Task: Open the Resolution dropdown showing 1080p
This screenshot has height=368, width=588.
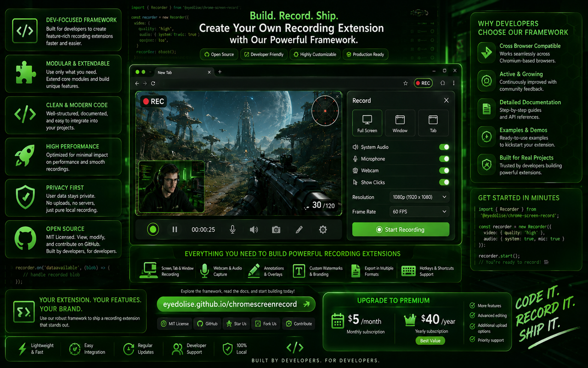Action: [419, 197]
